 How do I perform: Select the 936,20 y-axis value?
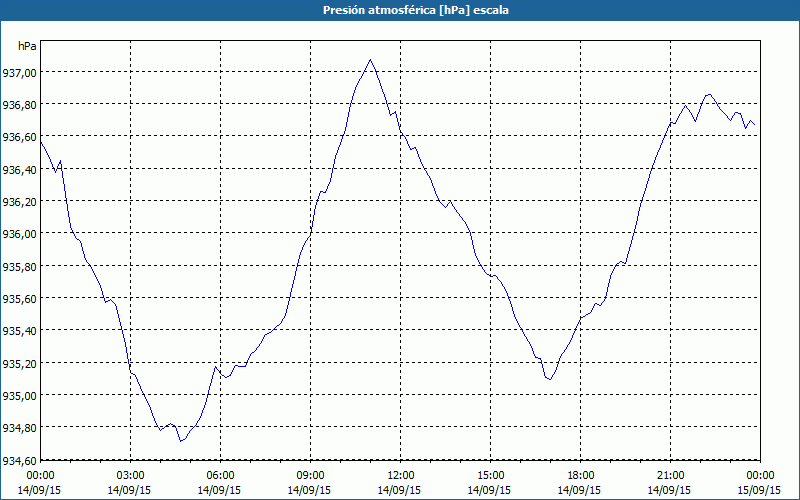click(x=19, y=202)
